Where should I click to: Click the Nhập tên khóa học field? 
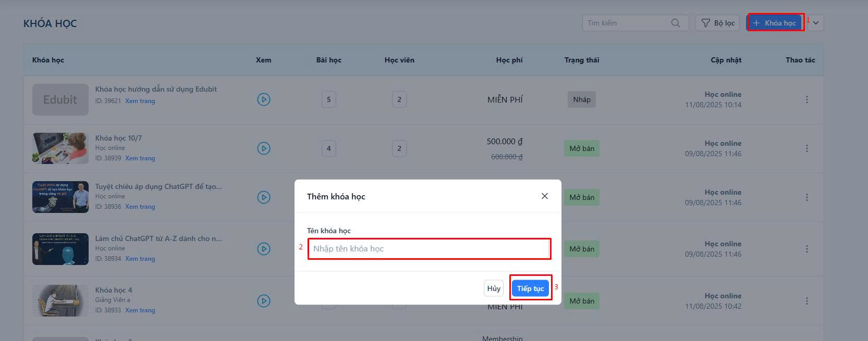(x=429, y=249)
